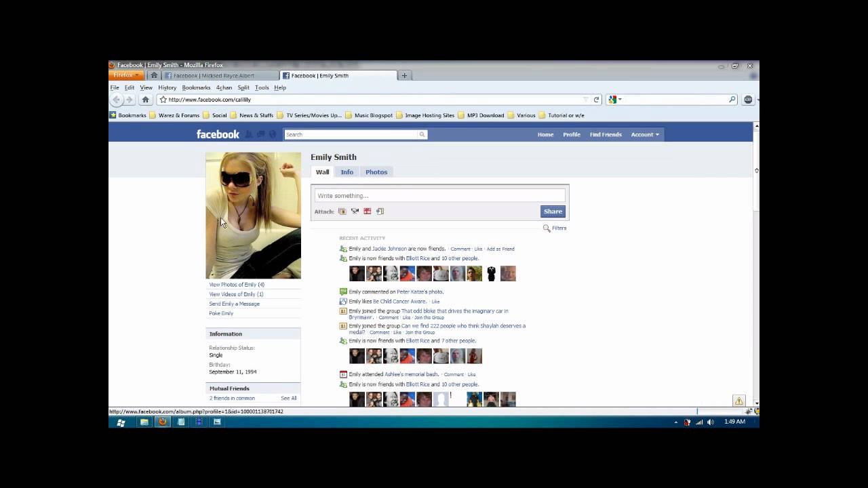Open the TV Series/Movies bookmark folder
Viewport: 868px width, 488px height.
point(309,115)
